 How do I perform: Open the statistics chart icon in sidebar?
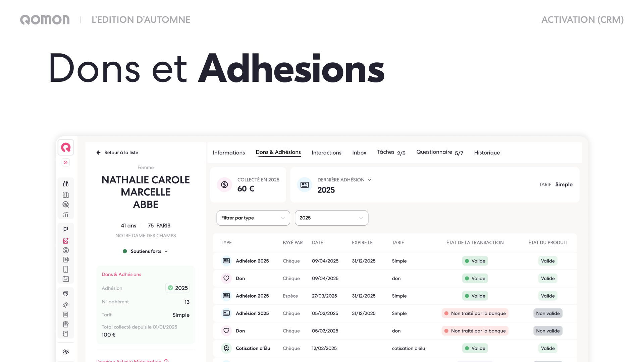point(66,215)
